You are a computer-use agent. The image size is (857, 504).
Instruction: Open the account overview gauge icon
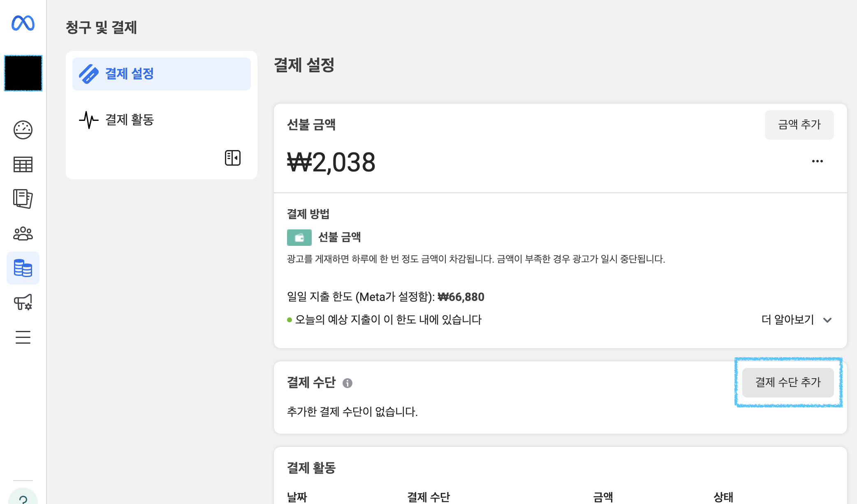pyautogui.click(x=23, y=130)
